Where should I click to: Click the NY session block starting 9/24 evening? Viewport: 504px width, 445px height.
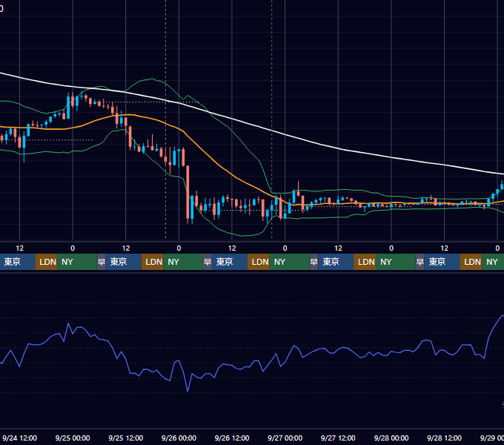(x=77, y=262)
